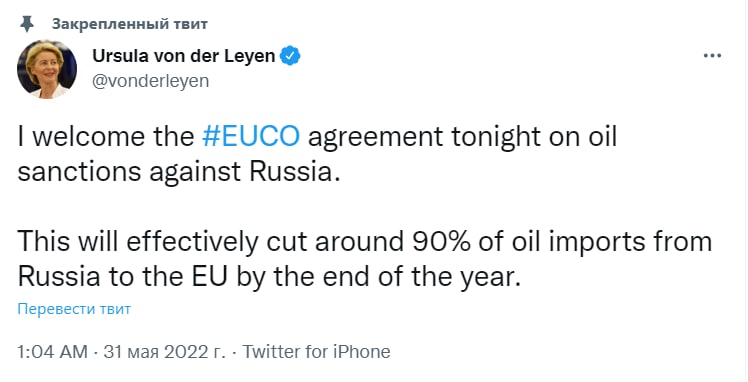Open the three-dot more options menu
The height and width of the screenshot is (382, 748).
712,56
